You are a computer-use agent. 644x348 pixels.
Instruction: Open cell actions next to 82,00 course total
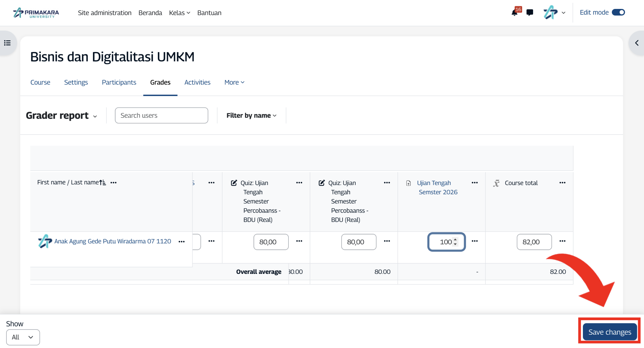[562, 241]
